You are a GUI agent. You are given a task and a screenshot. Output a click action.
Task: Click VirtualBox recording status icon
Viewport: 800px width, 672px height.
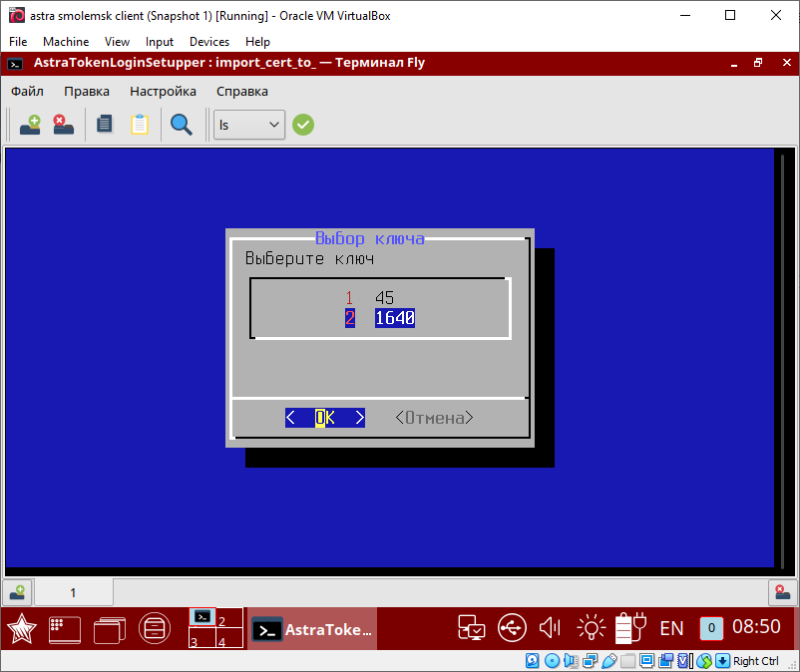(x=665, y=661)
